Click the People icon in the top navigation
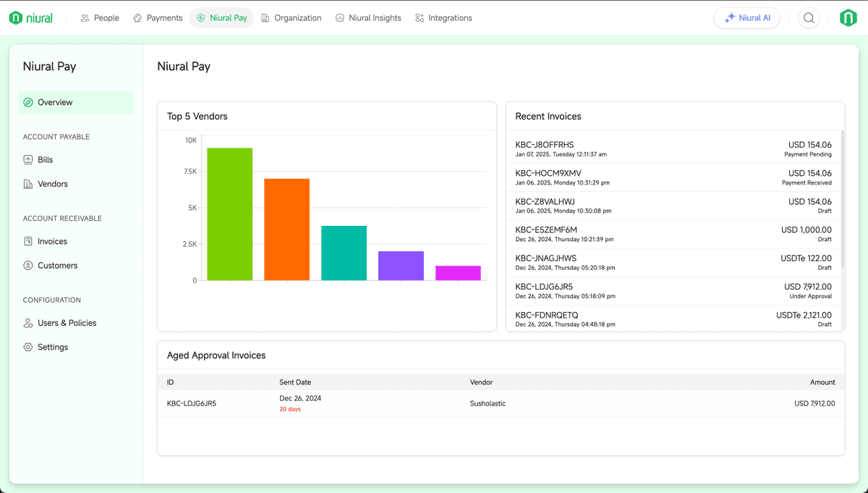Image resolution: width=868 pixels, height=493 pixels. (85, 18)
